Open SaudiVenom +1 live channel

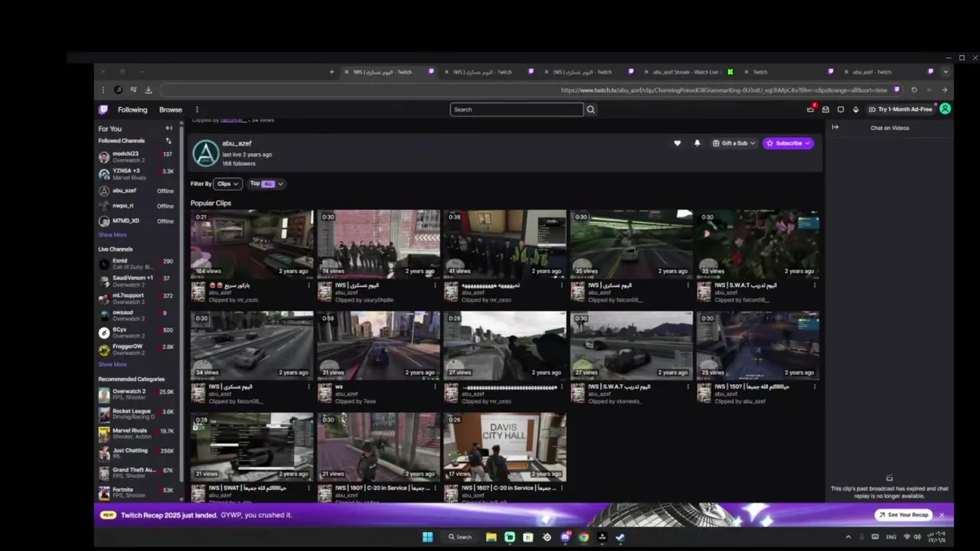(x=136, y=281)
